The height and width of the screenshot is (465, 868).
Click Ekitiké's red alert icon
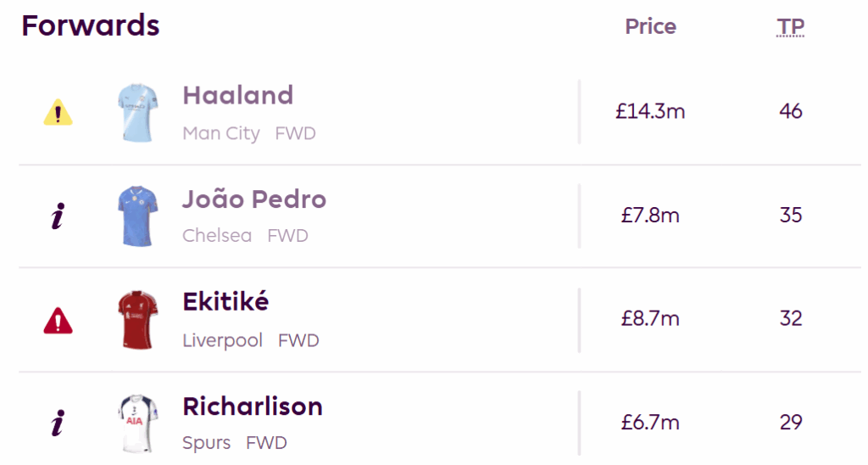tap(58, 321)
